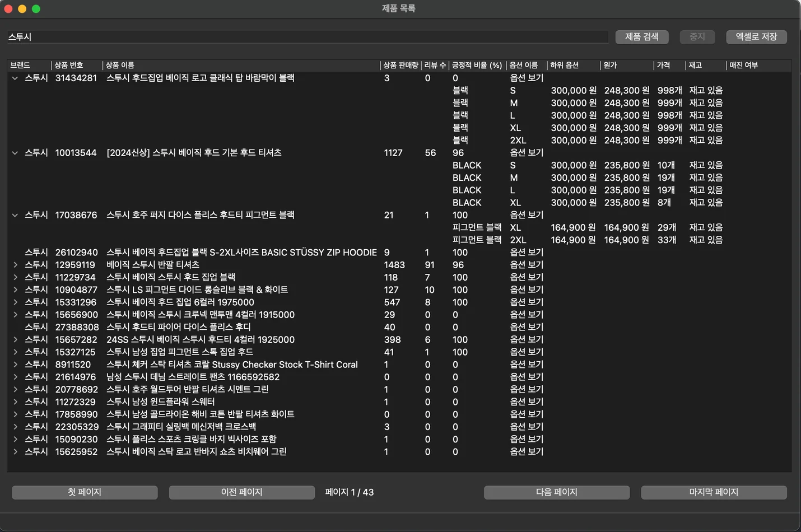Sort by 긍정적 비율 (%) column header
801x532 pixels.
click(477, 66)
